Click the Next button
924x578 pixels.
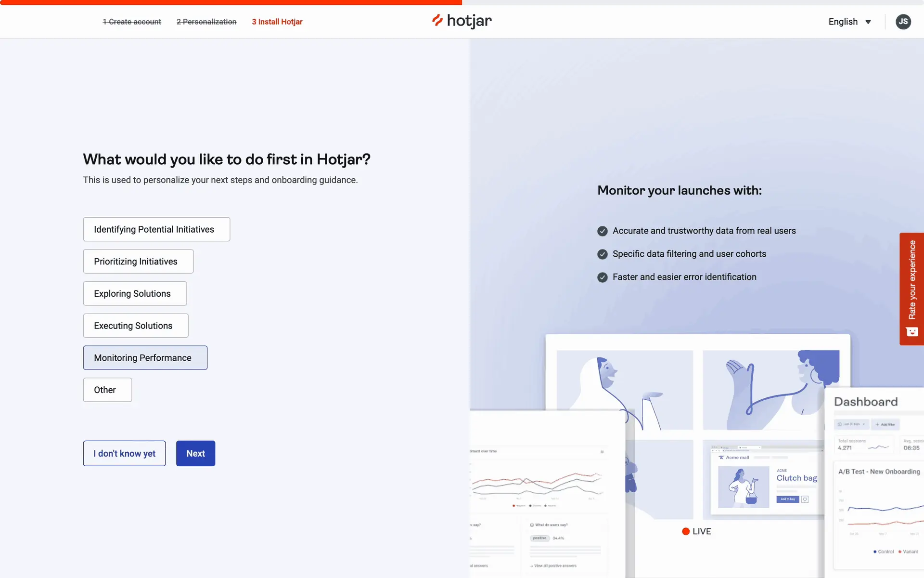195,453
